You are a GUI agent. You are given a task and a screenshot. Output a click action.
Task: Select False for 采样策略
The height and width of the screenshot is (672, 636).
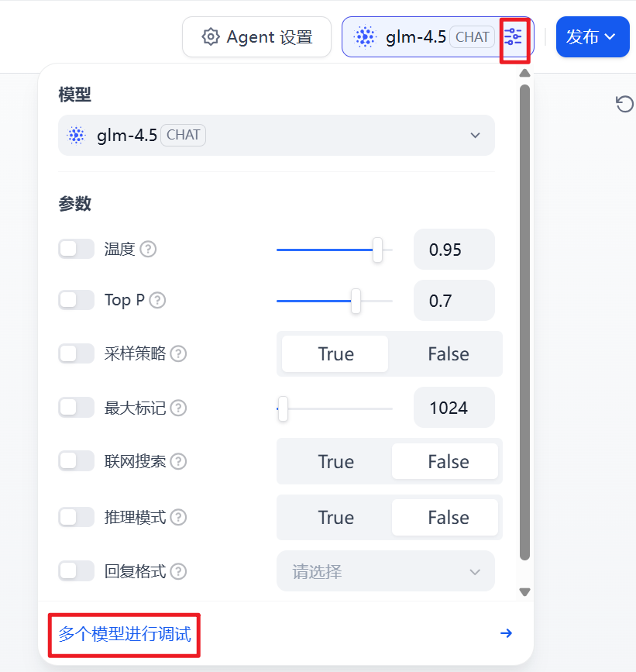448,354
